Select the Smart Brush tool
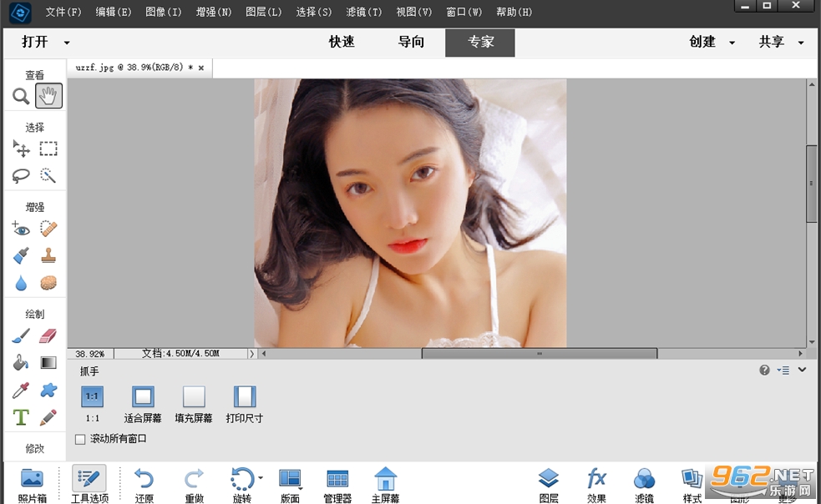 [x=21, y=256]
